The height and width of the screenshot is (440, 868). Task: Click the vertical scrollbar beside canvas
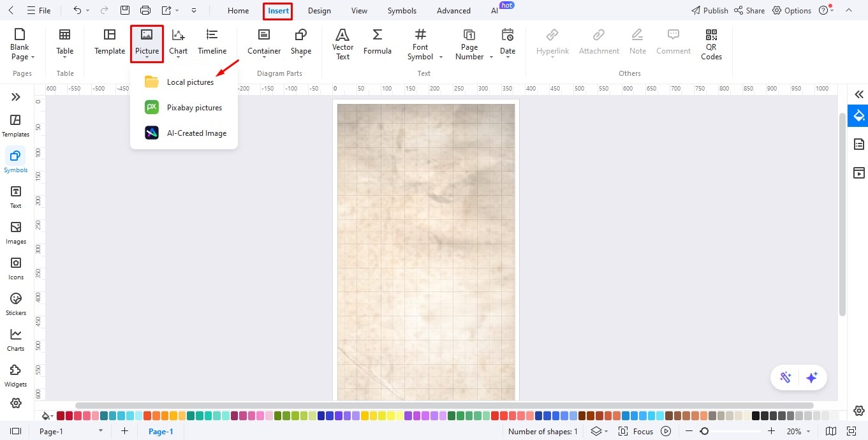point(842,213)
